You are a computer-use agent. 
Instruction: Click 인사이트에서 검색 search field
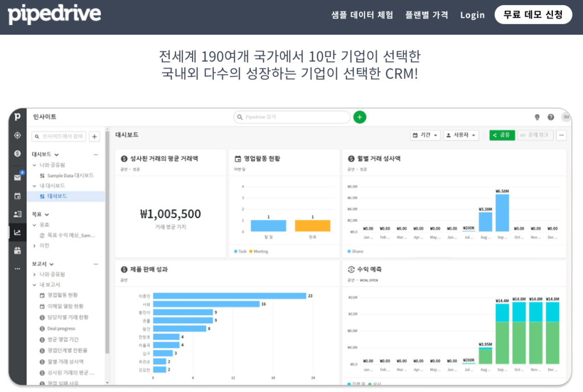pyautogui.click(x=59, y=136)
